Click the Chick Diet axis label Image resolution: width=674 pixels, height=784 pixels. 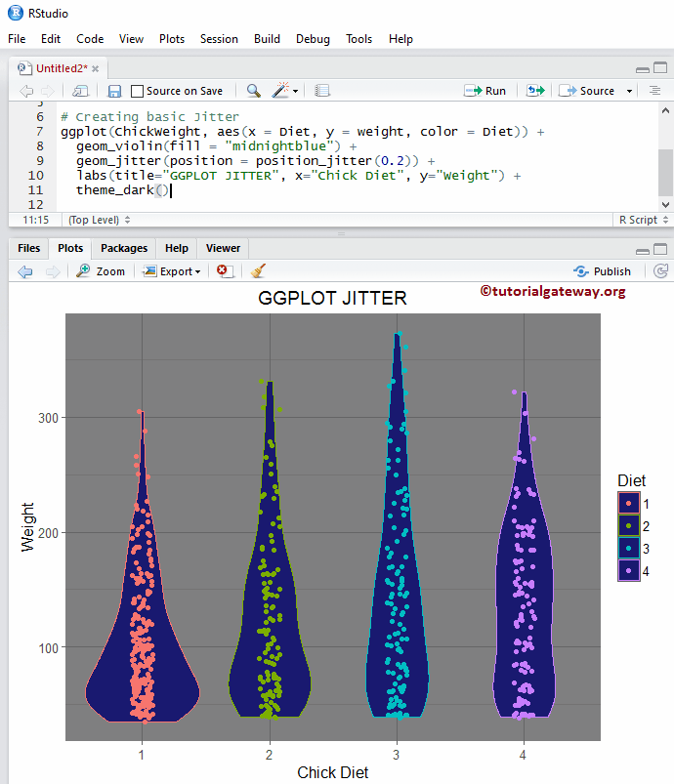click(333, 772)
